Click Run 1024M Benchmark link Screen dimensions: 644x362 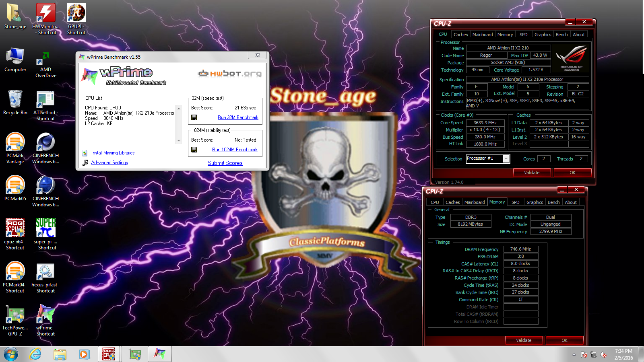235,150
